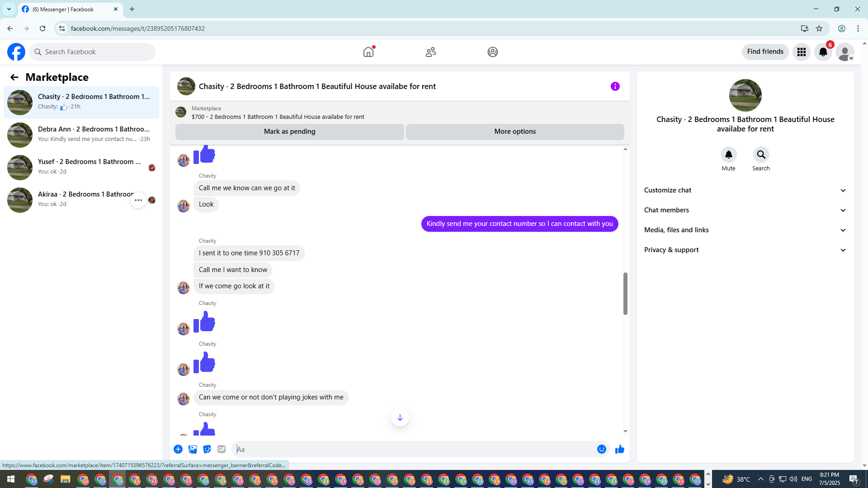The image size is (868, 488).
Task: Click the GIF picker icon
Action: point(221,449)
